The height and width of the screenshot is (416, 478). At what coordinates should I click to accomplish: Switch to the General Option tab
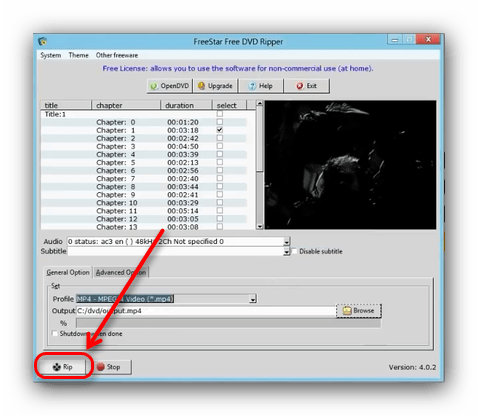[x=68, y=272]
